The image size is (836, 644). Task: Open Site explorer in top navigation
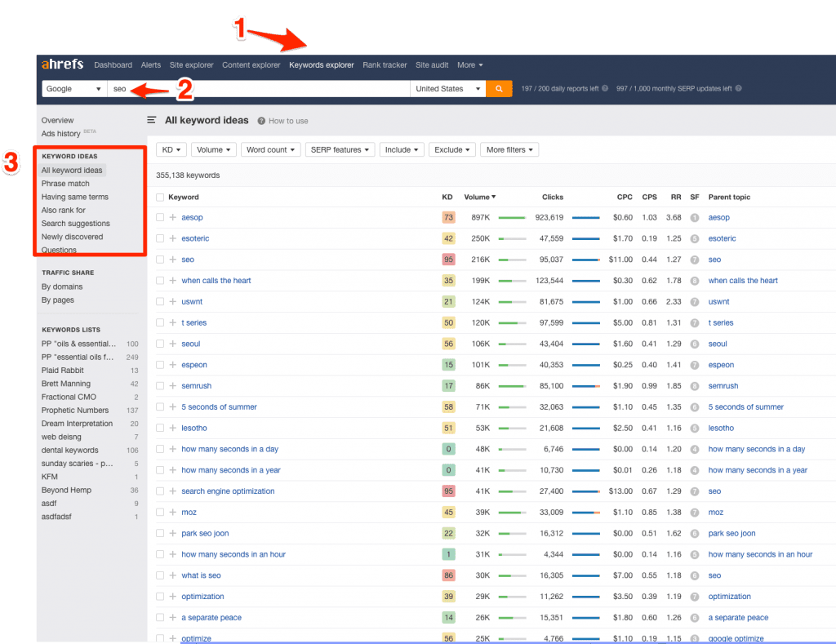click(191, 65)
